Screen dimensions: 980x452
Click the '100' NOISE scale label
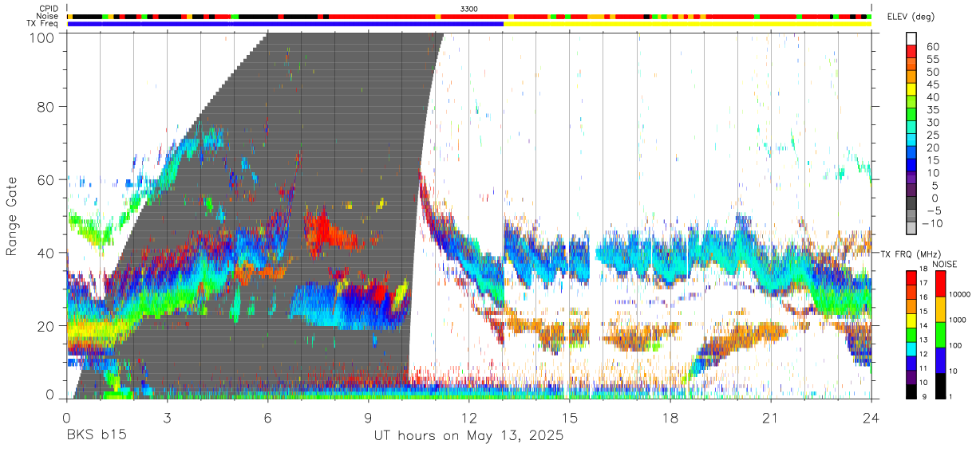tap(957, 345)
